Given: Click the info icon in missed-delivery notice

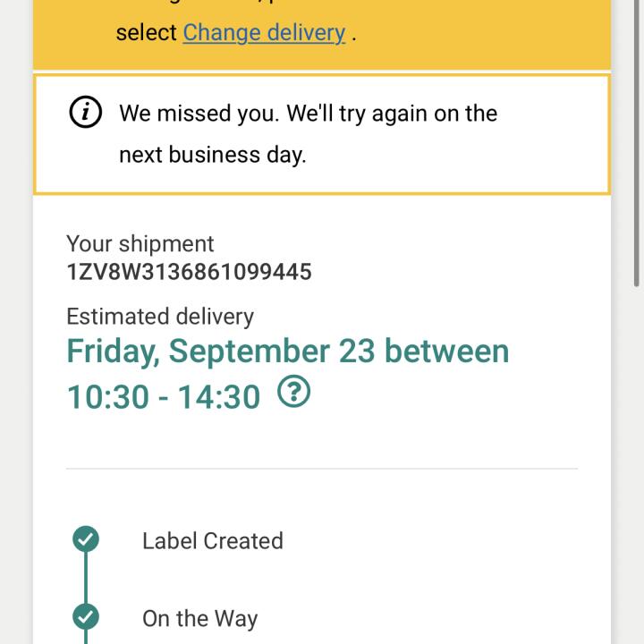Looking at the screenshot, I should (x=85, y=113).
